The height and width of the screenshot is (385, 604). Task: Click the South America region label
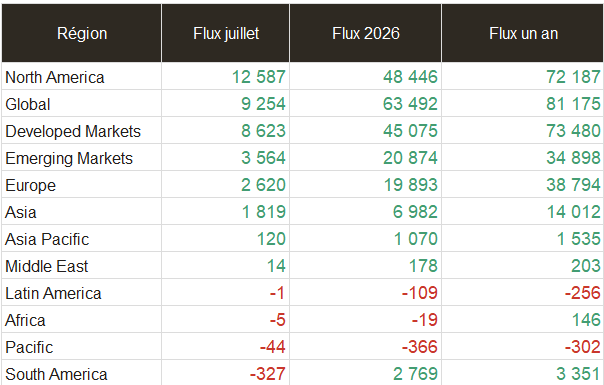[56, 374]
